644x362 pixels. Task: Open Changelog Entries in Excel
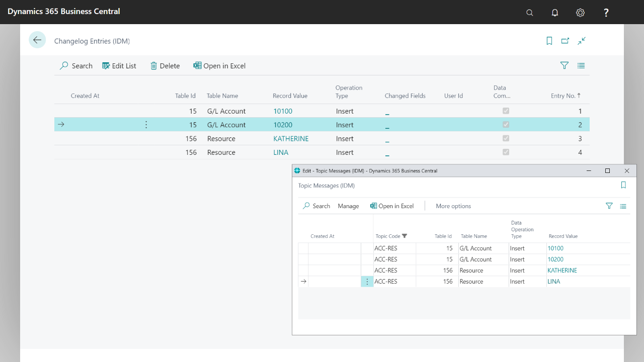[x=219, y=66]
